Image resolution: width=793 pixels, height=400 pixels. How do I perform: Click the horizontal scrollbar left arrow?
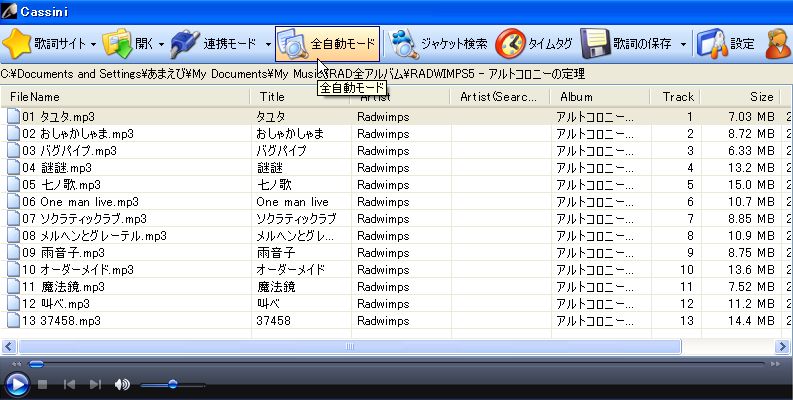(9, 346)
